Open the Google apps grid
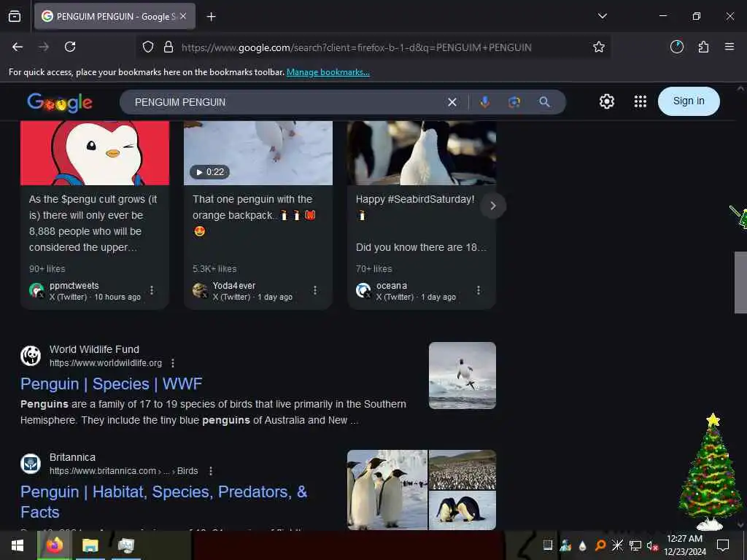747x560 pixels. click(x=640, y=101)
